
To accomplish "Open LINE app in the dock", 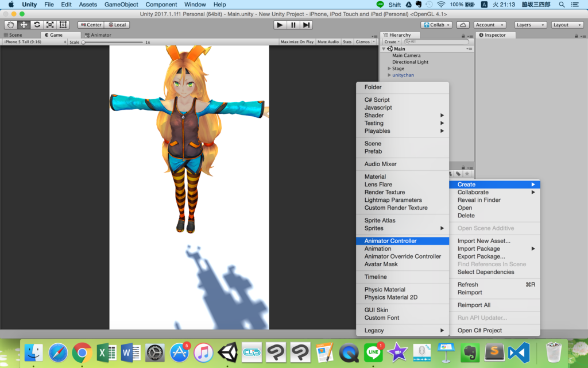I will pyautogui.click(x=373, y=352).
